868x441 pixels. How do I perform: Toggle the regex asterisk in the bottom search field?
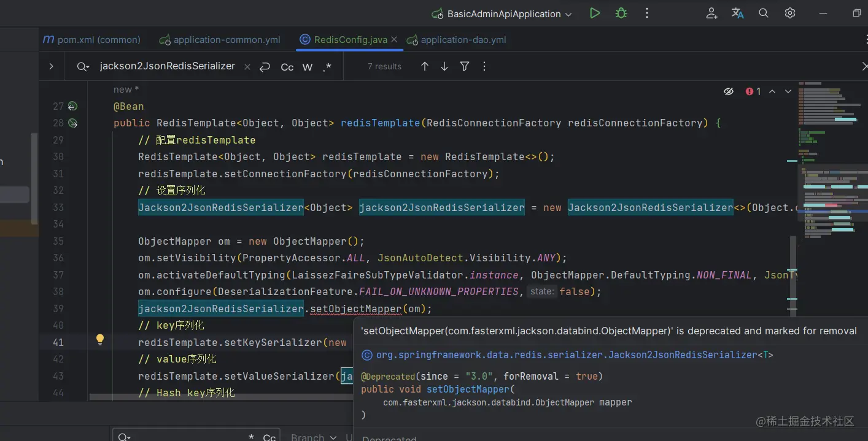[251, 437]
